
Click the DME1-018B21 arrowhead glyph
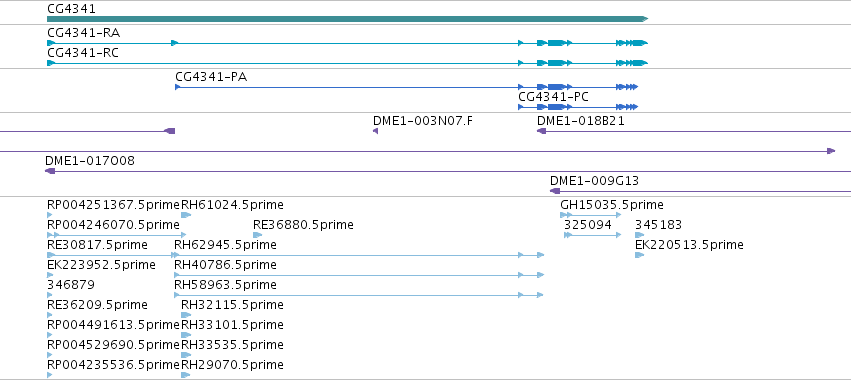pyautogui.click(x=541, y=131)
